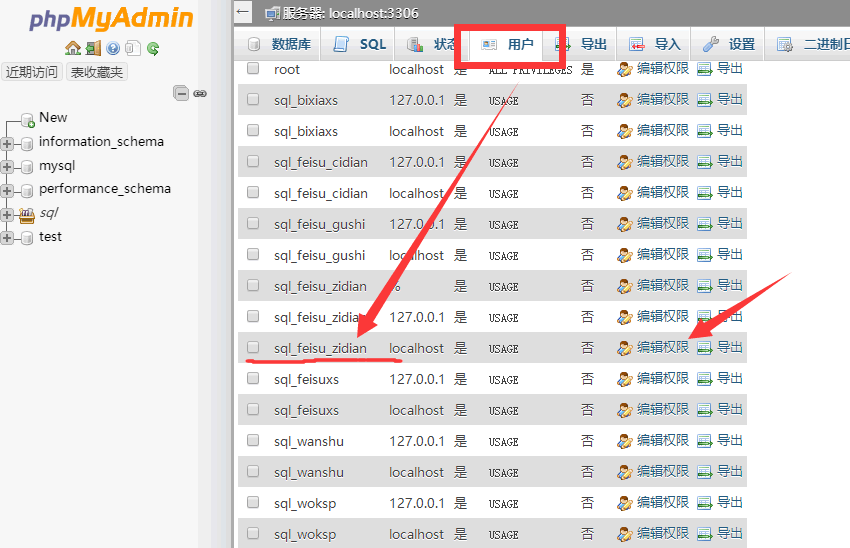Click the phpMyAdmin logo
This screenshot has width=850, height=548.
pos(111,18)
